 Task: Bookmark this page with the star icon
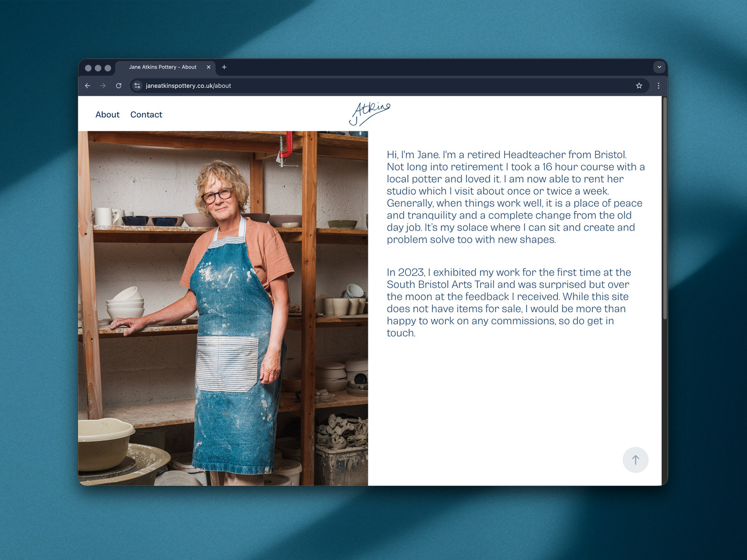point(639,86)
